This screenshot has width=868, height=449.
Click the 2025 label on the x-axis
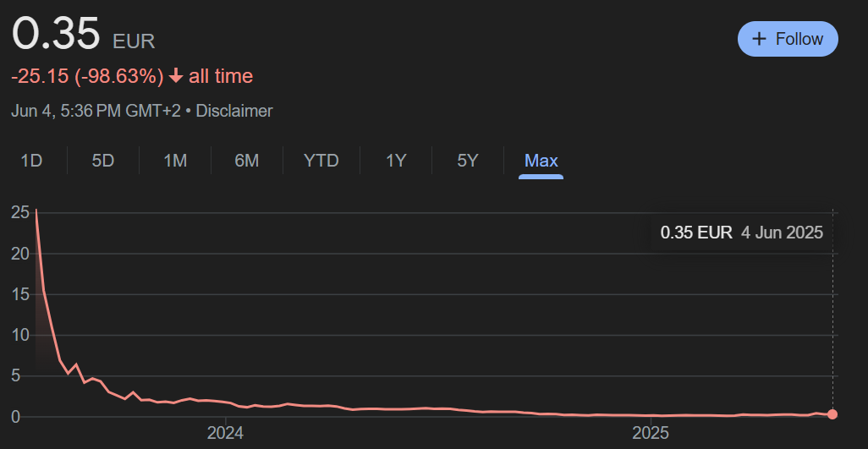point(651,434)
